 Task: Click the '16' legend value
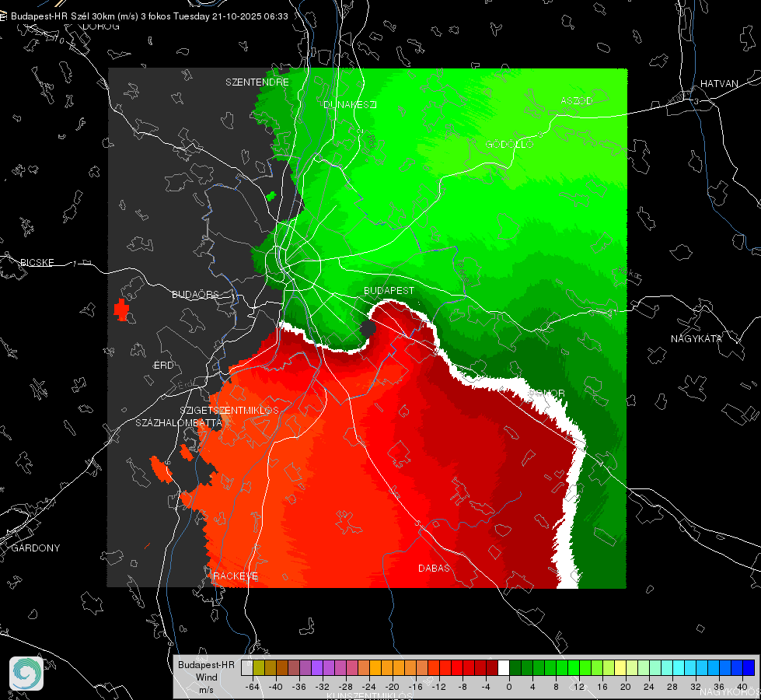click(x=602, y=687)
